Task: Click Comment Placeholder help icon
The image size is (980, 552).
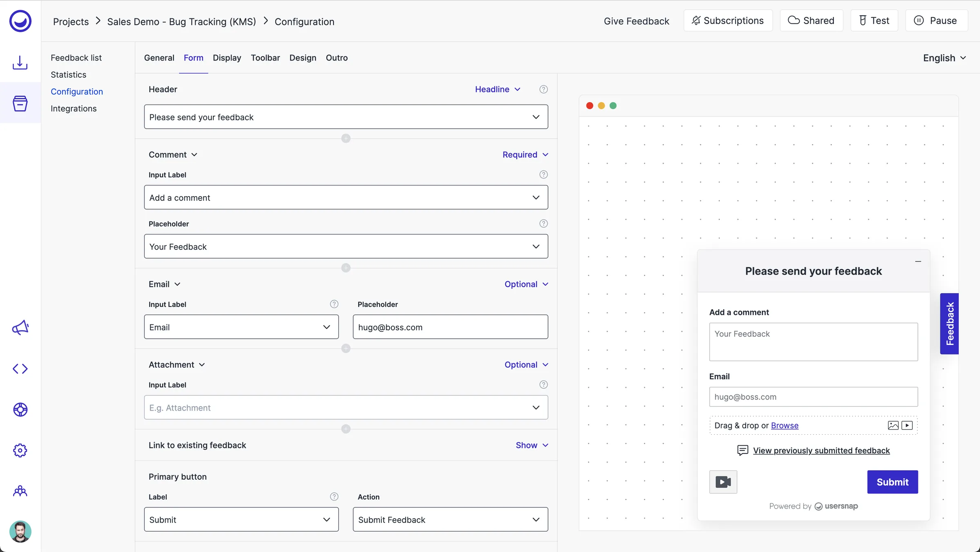Action: (x=543, y=223)
